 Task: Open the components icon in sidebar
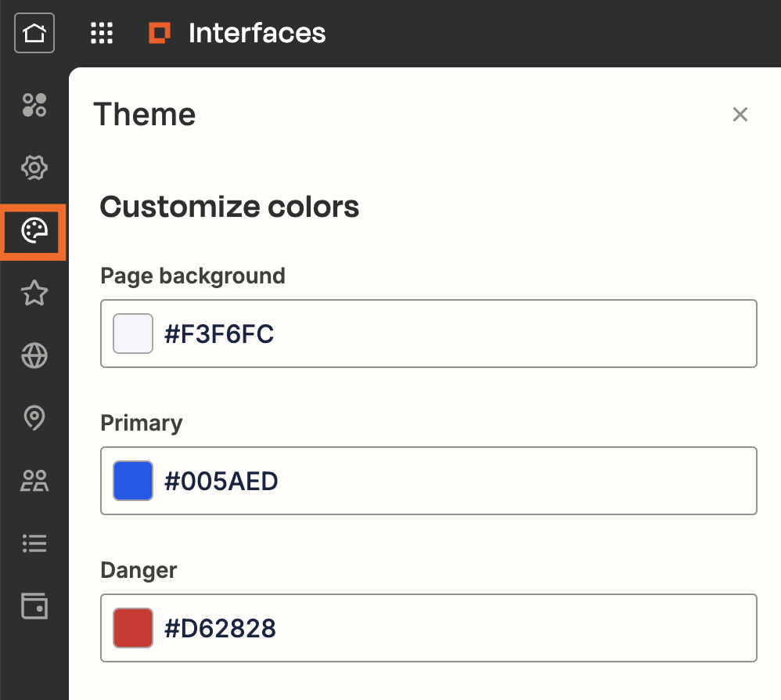(x=34, y=105)
